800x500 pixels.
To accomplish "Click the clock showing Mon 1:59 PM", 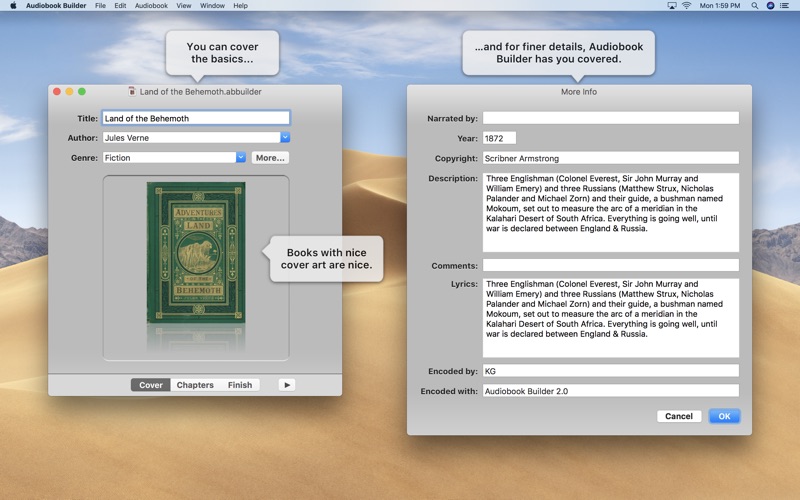I will click(720, 6).
